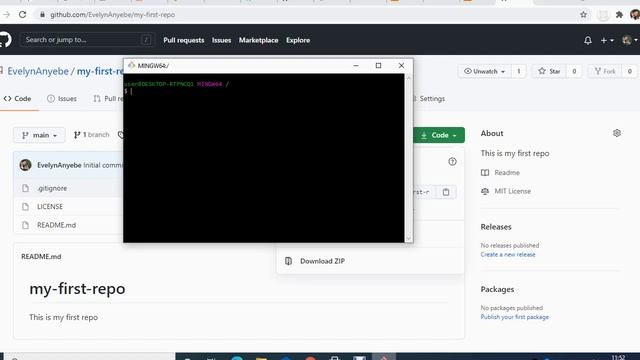Click the MINGW64 terminal scrollbar down arrow
Image resolution: width=640 pixels, height=360 pixels.
[x=409, y=239]
